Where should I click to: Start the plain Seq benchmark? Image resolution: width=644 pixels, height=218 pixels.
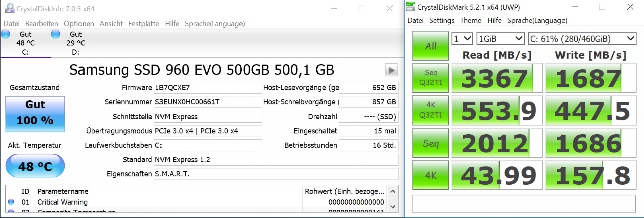pyautogui.click(x=431, y=143)
